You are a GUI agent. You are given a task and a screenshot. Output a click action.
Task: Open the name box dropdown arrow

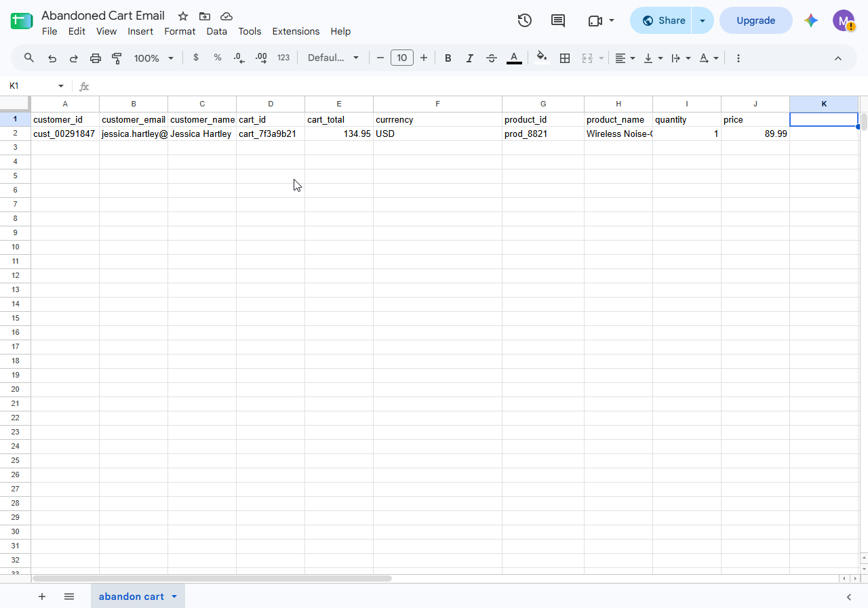coord(61,86)
